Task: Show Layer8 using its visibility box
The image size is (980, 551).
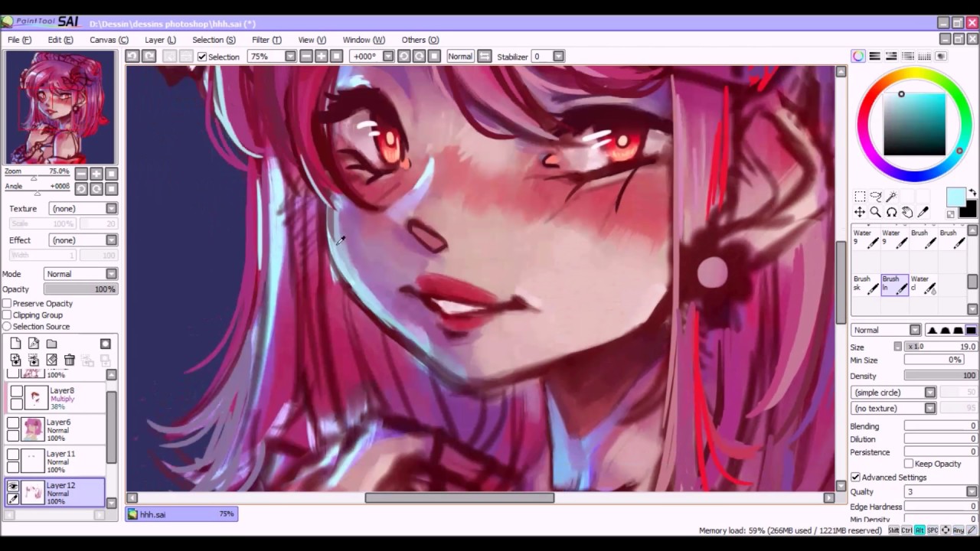Action: 16,392
